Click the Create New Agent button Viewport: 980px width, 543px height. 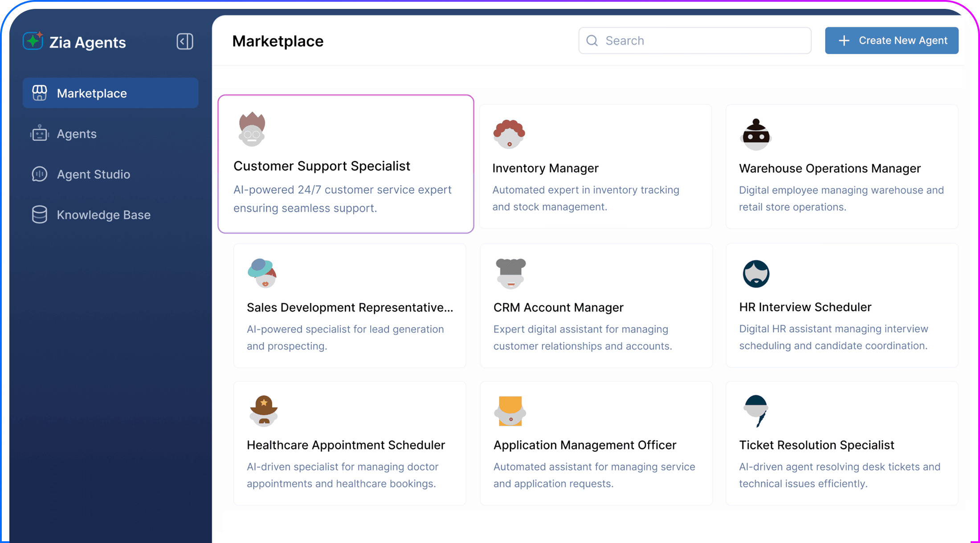click(x=891, y=41)
